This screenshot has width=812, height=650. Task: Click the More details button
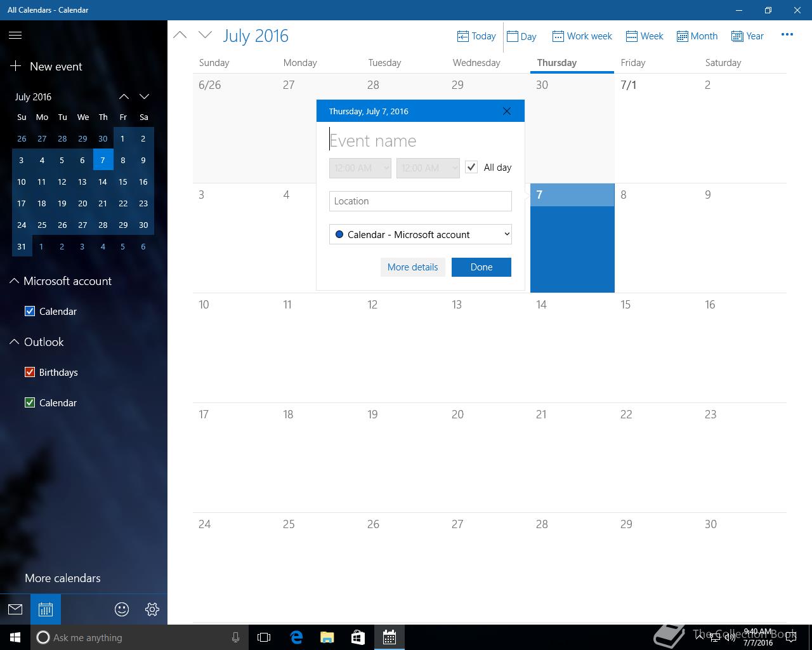point(412,267)
